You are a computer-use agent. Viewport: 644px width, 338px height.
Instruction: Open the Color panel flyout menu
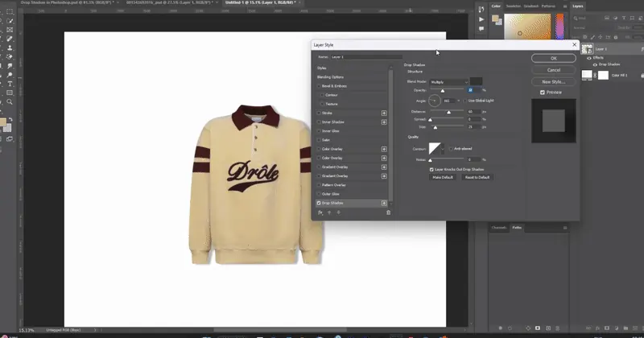coord(565,6)
